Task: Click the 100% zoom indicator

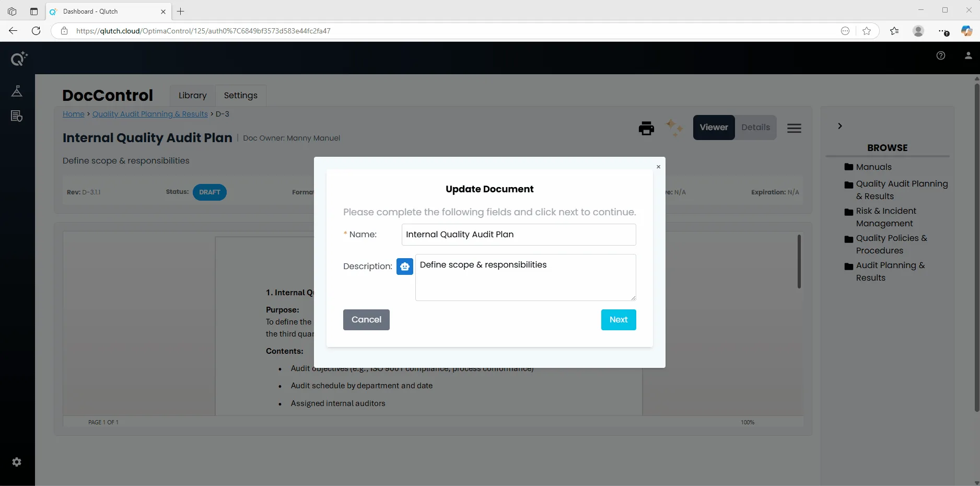Action: coord(748,422)
